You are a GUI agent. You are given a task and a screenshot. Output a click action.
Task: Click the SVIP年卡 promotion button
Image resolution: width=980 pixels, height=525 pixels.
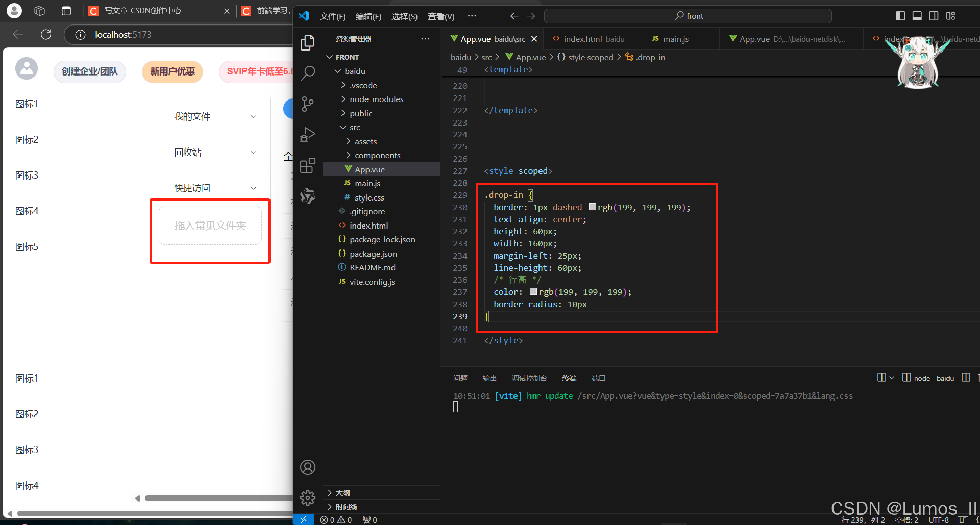256,71
